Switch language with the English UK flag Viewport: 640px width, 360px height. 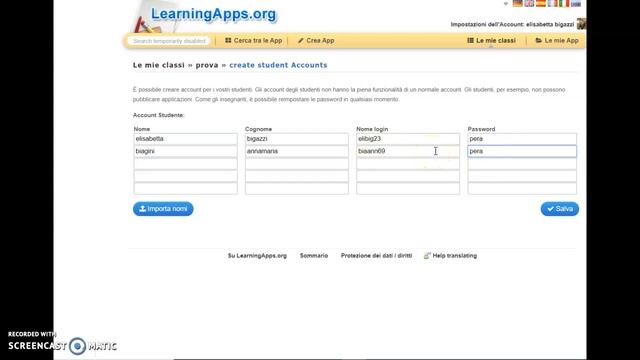529,3
